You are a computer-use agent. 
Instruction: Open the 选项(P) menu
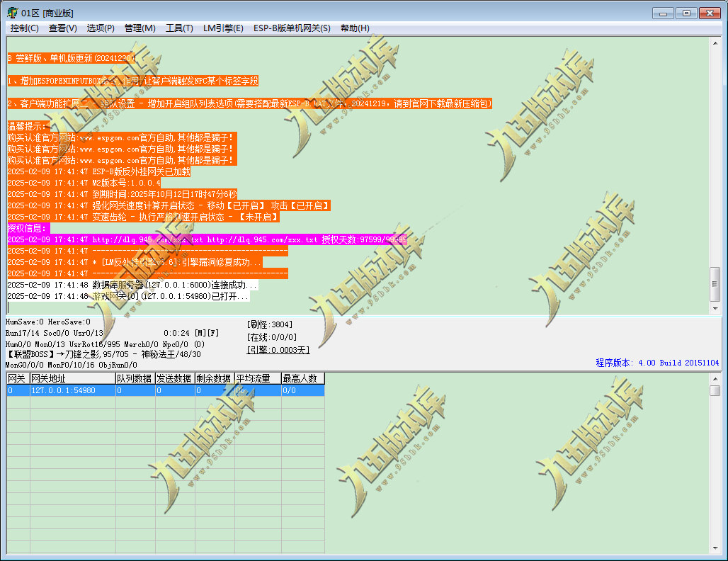pyautogui.click(x=101, y=28)
